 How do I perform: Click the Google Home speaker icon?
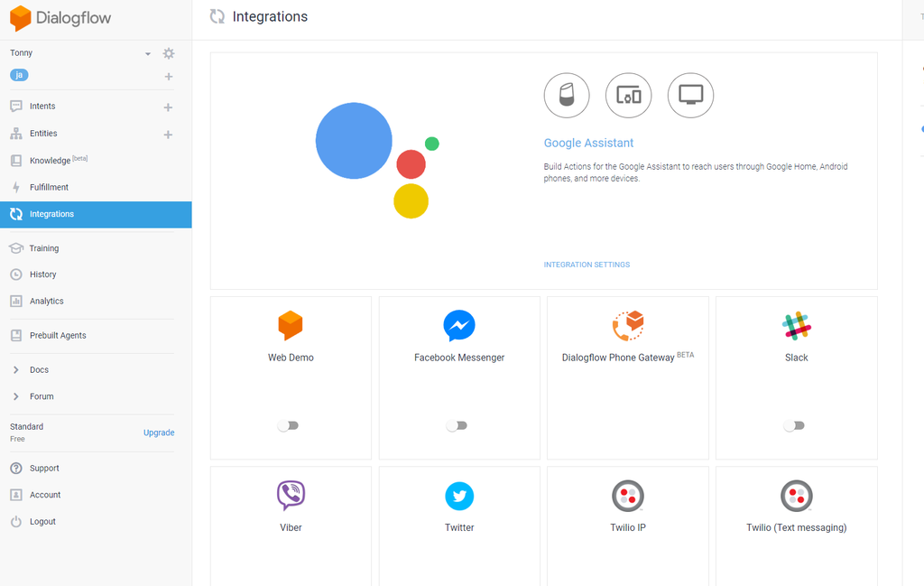coord(567,96)
